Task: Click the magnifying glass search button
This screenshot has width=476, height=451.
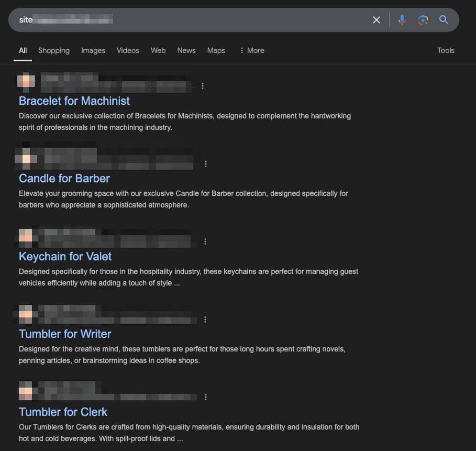Action: click(444, 20)
